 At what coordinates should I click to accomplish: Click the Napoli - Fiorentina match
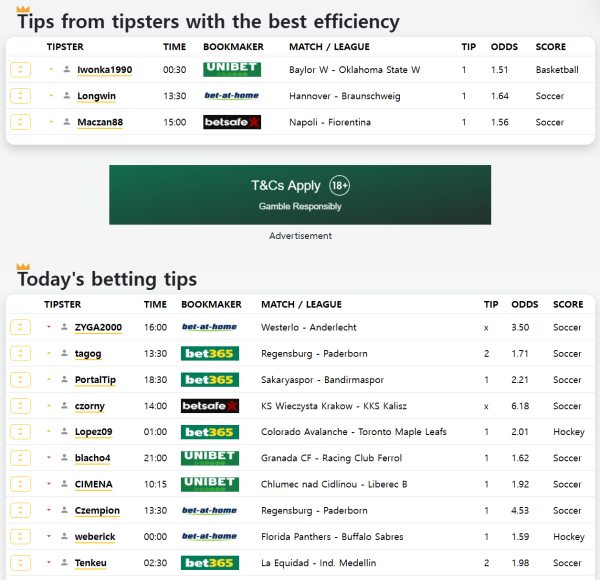(329, 122)
